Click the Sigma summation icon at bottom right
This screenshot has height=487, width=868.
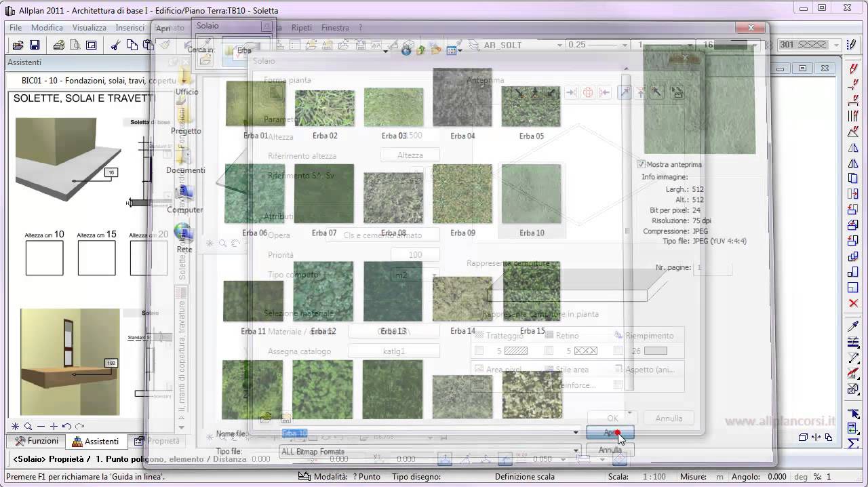(x=853, y=444)
